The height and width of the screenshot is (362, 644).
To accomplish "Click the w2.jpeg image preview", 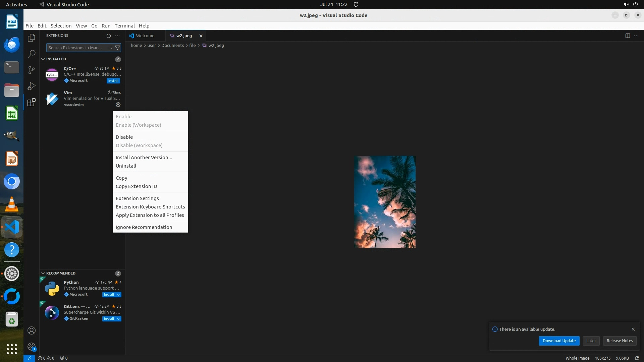I will tap(385, 202).
